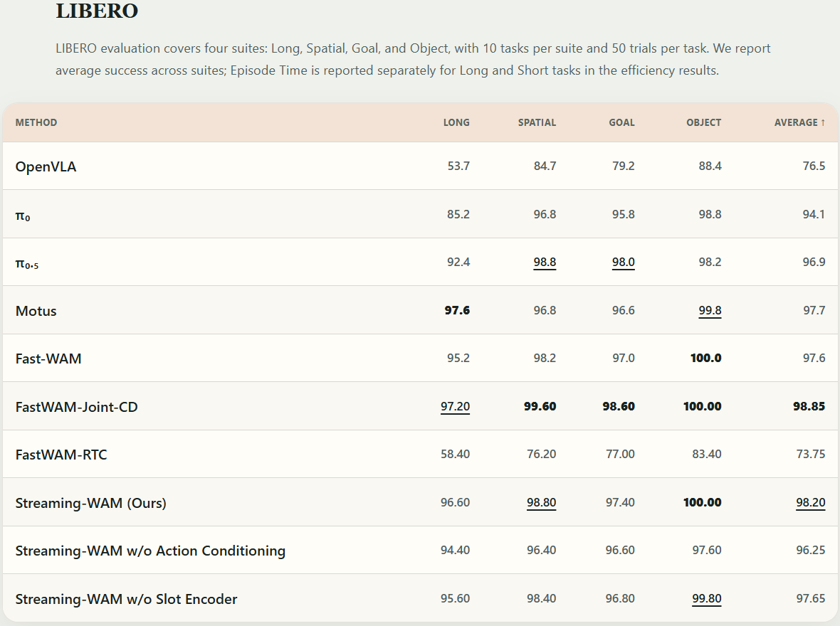Click Fast-WAM's Spatial score 98.2
The height and width of the screenshot is (626, 840).
tap(545, 358)
